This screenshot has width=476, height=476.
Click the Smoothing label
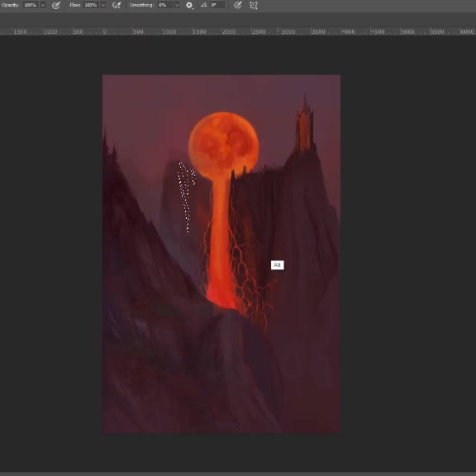pos(141,5)
